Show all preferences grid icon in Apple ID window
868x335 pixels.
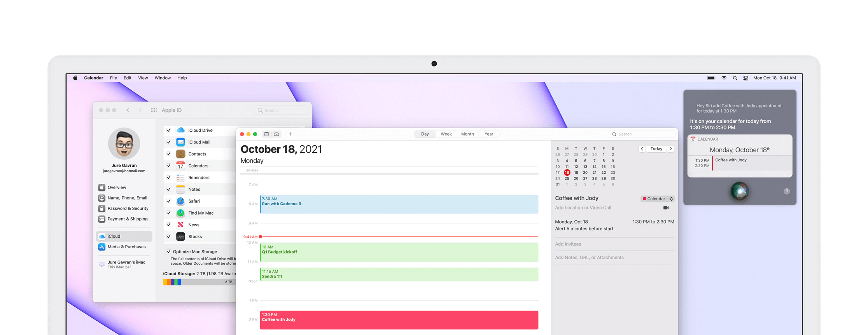click(x=154, y=110)
